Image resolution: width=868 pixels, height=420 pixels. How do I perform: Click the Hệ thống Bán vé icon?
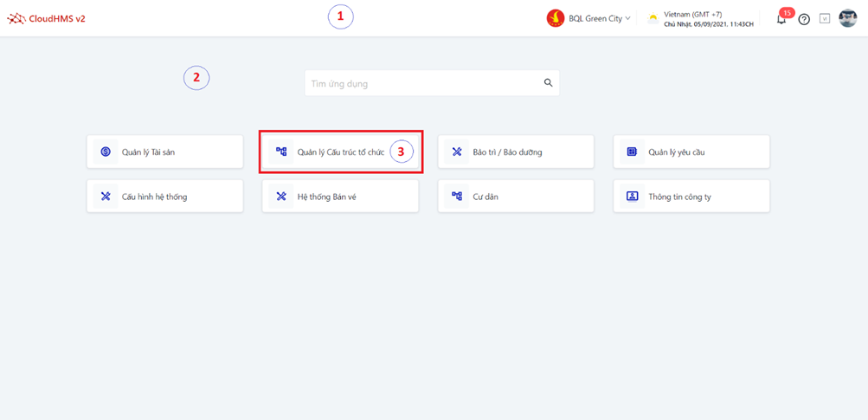point(281,197)
